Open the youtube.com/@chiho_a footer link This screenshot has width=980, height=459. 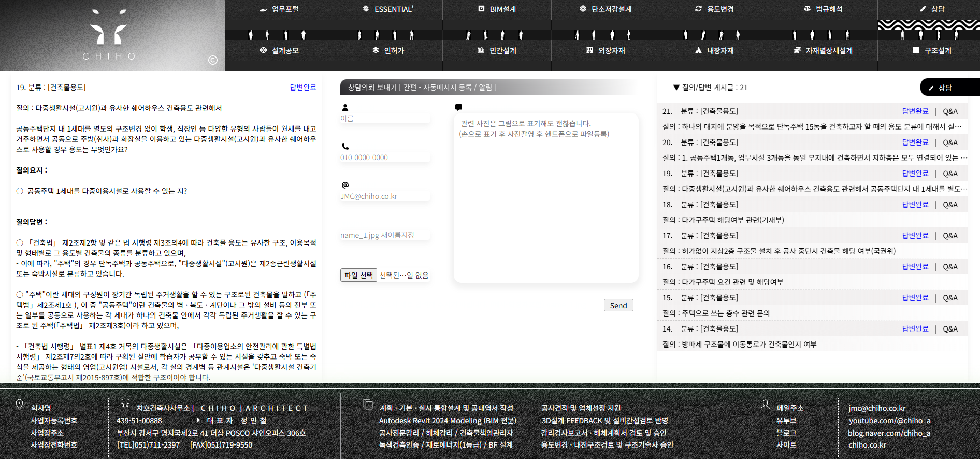889,421
